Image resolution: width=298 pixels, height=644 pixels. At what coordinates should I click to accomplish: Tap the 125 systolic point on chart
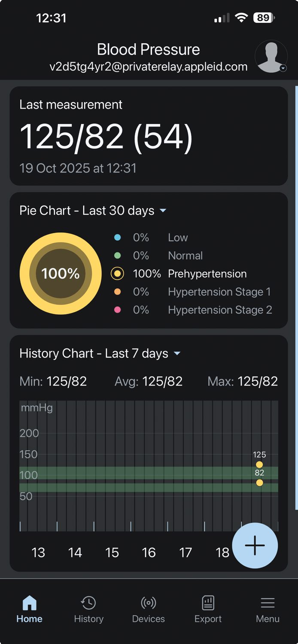click(x=259, y=465)
